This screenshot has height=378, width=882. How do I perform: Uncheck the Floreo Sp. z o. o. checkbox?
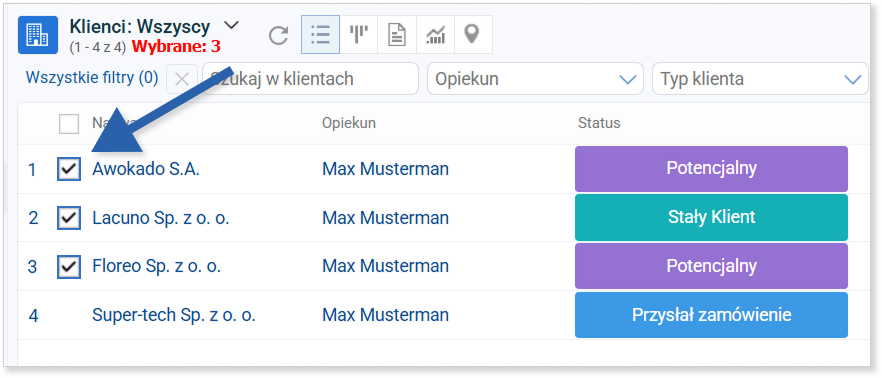click(69, 266)
